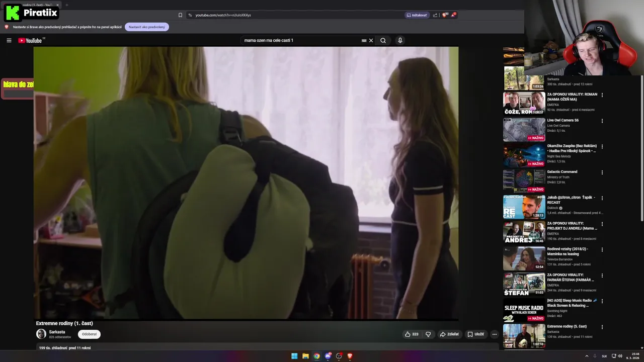Viewport: 644px width, 362px height.
Task: Open the options menu for 'PROJEKT DJ ANDREJ' video
Action: click(x=602, y=224)
